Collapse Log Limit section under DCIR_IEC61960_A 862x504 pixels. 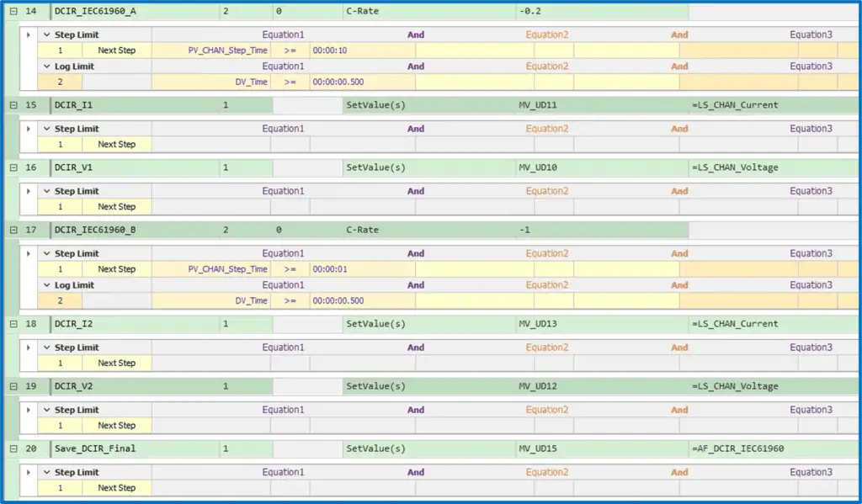tap(47, 66)
